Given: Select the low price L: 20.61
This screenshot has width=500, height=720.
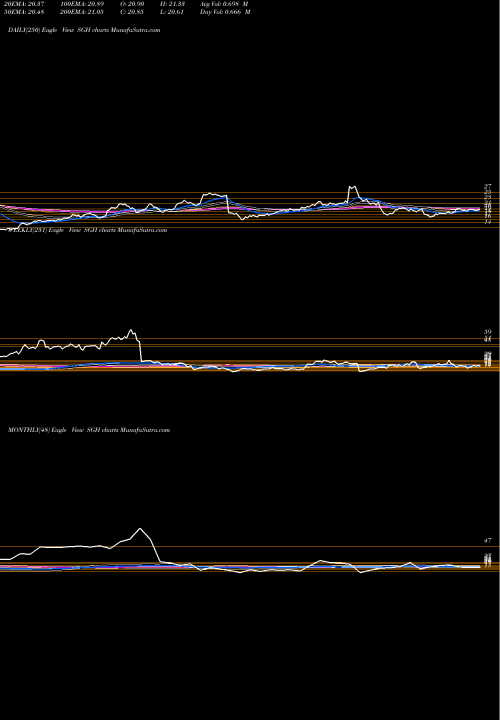Looking at the screenshot, I should [172, 12].
